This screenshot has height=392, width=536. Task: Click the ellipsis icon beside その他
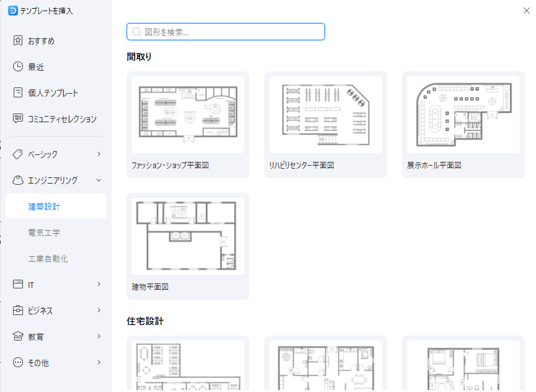coord(18,362)
